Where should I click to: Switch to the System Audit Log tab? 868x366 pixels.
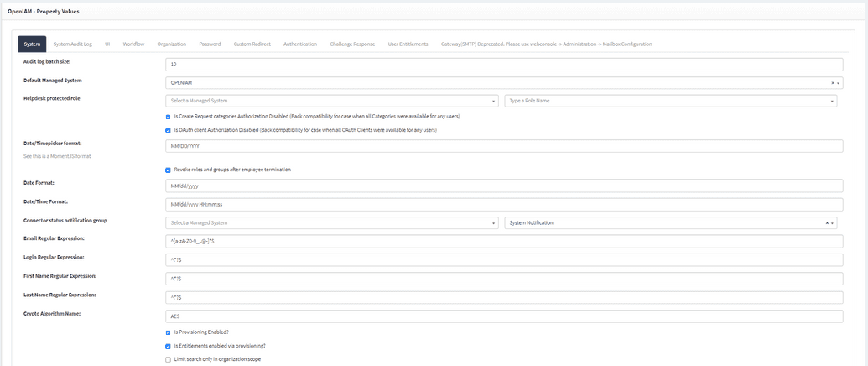point(73,44)
